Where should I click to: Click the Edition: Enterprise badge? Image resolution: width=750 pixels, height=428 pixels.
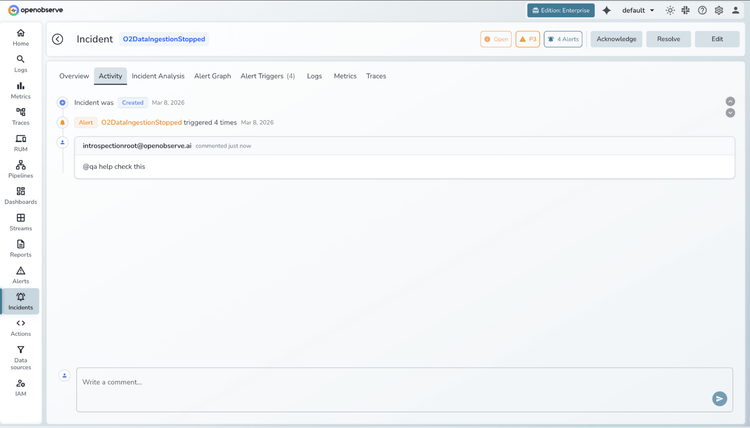pyautogui.click(x=561, y=10)
